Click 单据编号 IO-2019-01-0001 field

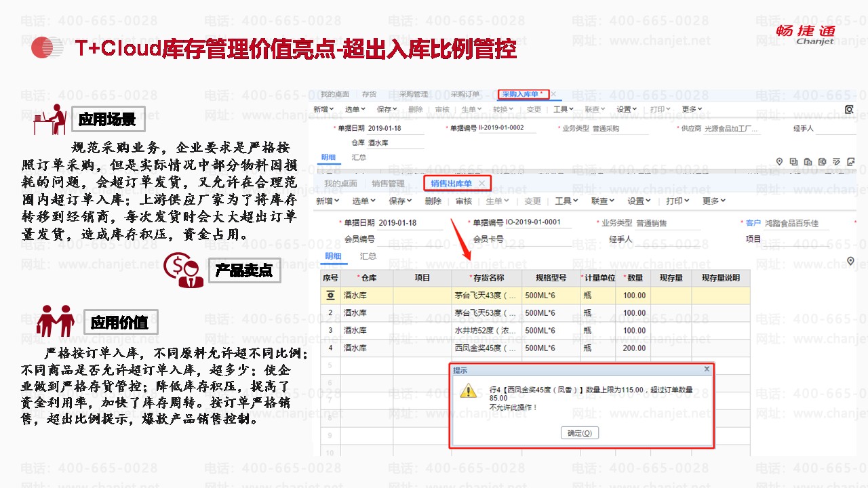(538, 223)
